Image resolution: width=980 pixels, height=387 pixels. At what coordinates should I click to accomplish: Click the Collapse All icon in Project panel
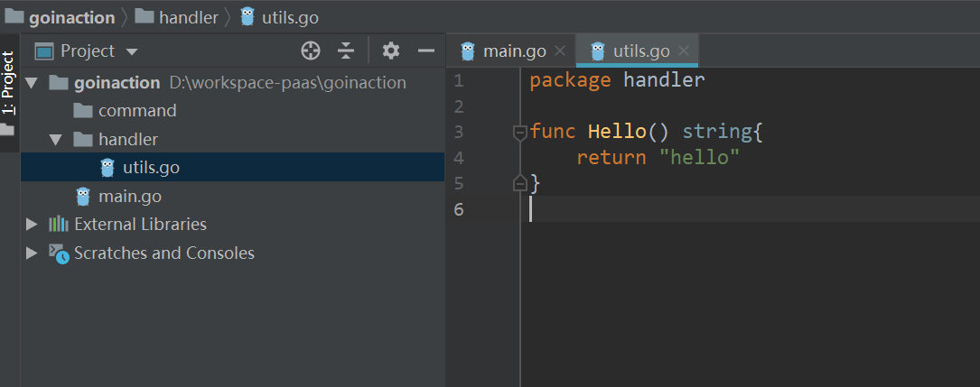pos(346,51)
